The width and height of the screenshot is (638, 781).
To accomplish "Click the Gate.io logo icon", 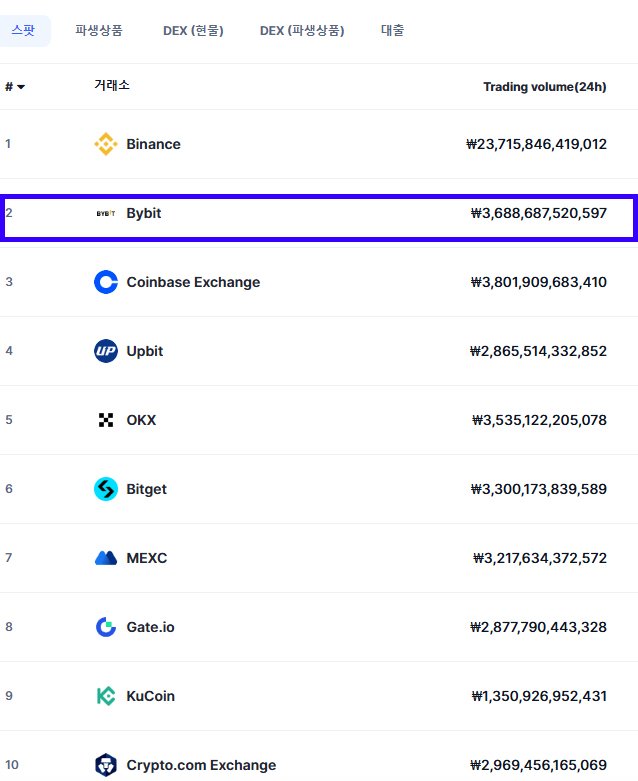I will point(106,627).
